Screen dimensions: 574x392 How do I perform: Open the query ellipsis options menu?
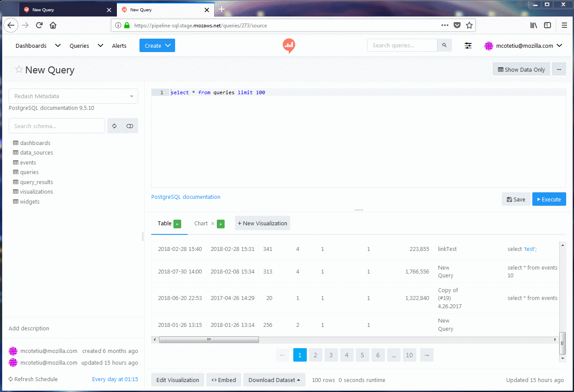[559, 69]
